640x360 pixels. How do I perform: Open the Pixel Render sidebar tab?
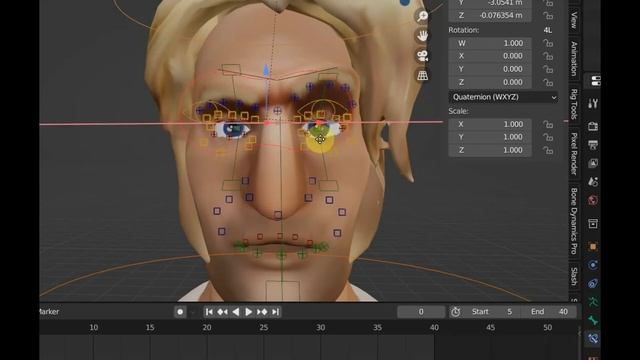[574, 153]
